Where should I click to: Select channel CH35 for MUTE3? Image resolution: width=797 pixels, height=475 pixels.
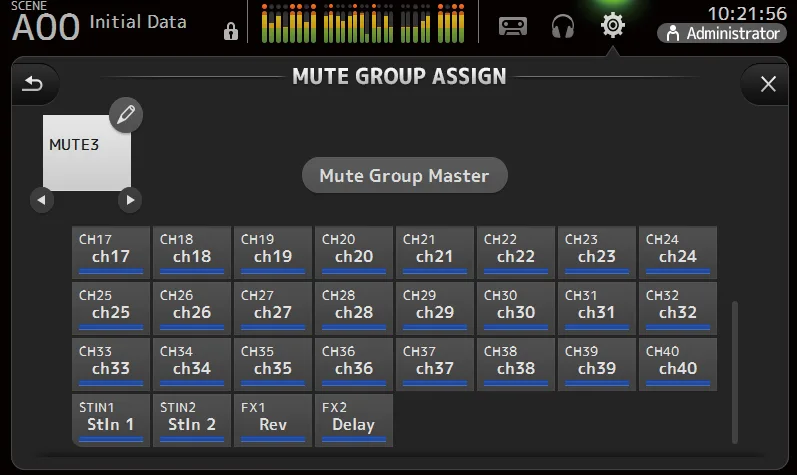point(273,364)
